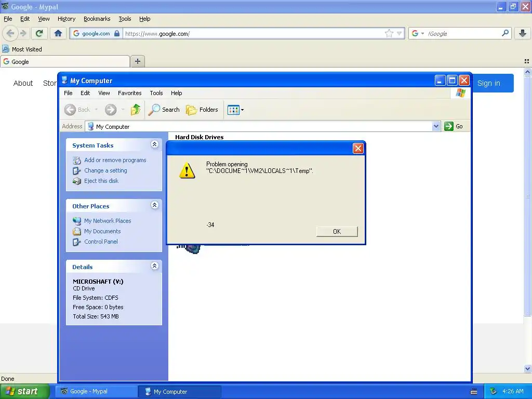The image size is (532, 399).
Task: Open a new tab with plus button
Action: click(x=137, y=61)
